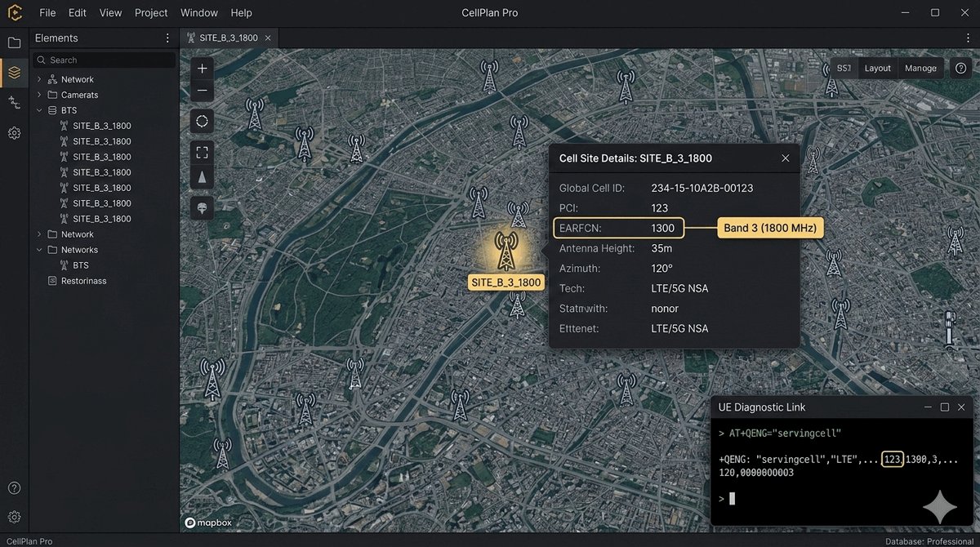Viewport: 980px width, 547px height.
Task: Open the settings gear in left sidebar
Action: point(14,133)
